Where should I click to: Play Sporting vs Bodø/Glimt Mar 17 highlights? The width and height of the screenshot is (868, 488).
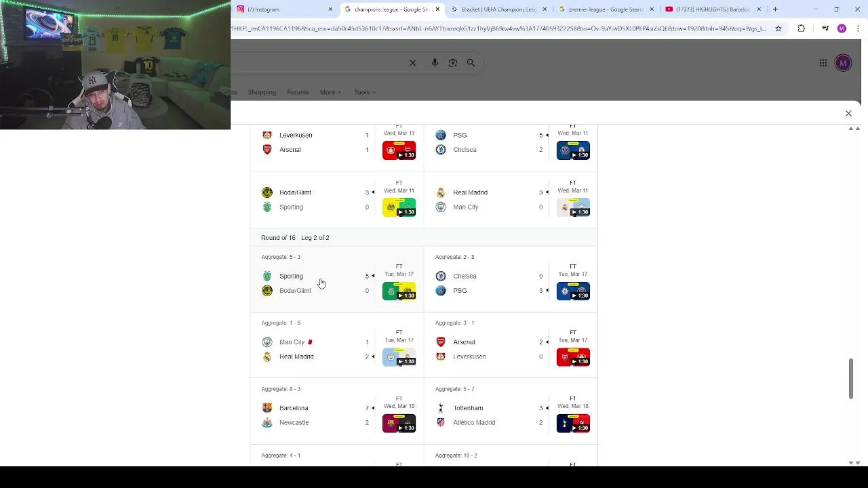399,291
